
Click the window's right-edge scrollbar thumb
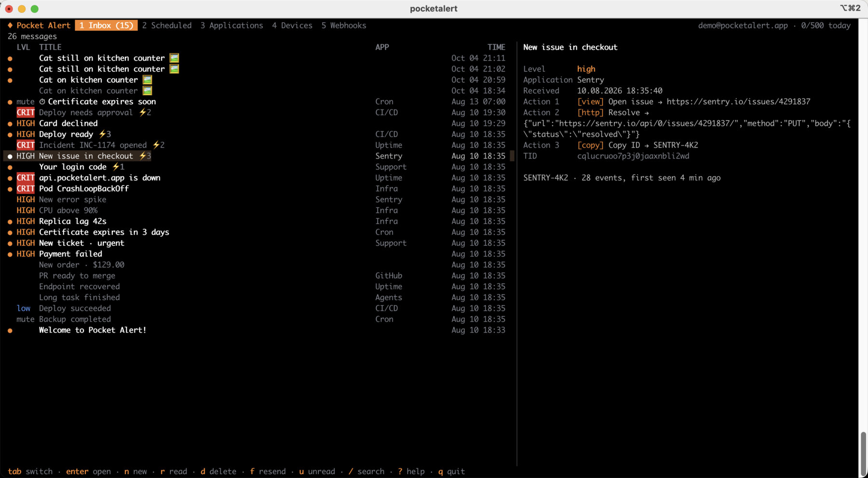pos(863,454)
